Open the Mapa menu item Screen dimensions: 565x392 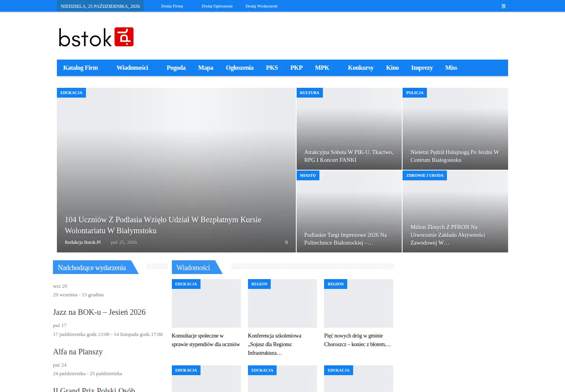pos(206,68)
